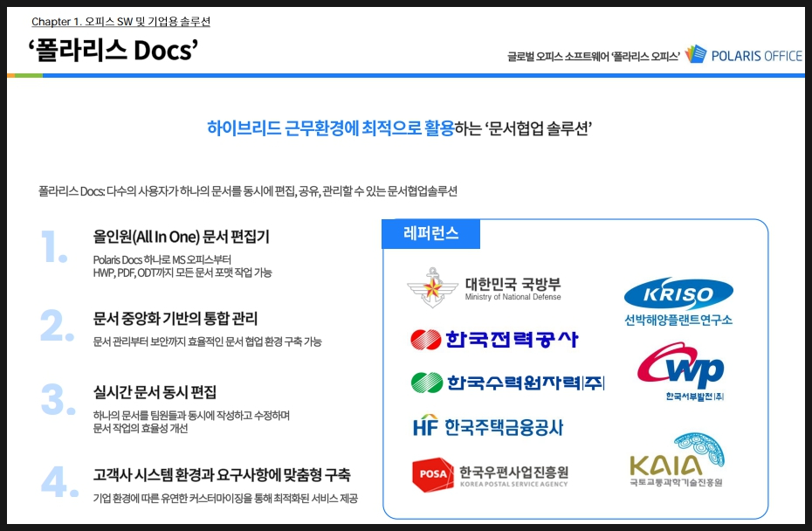Click the green circle logo beside 한국수력원자력
812x531 pixels.
coord(427,383)
